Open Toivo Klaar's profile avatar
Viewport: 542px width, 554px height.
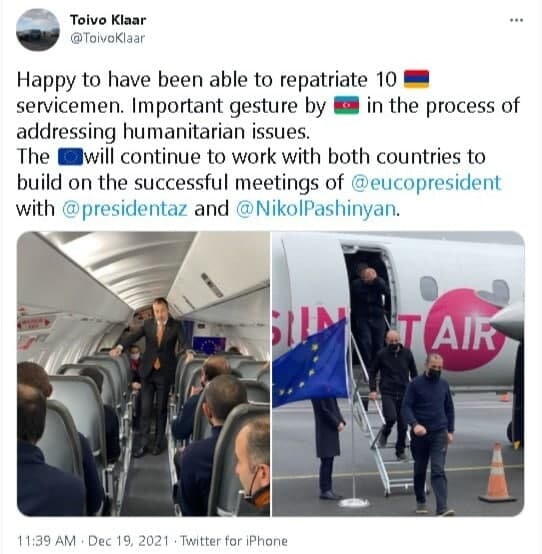[x=38, y=30]
